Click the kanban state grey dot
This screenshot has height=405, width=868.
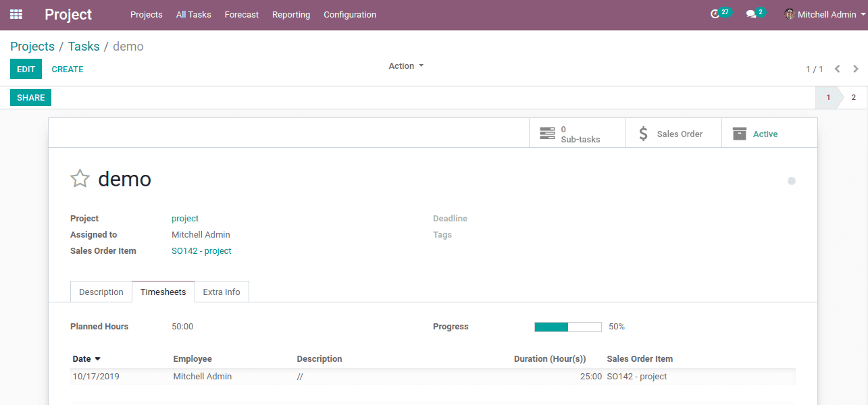[792, 181]
